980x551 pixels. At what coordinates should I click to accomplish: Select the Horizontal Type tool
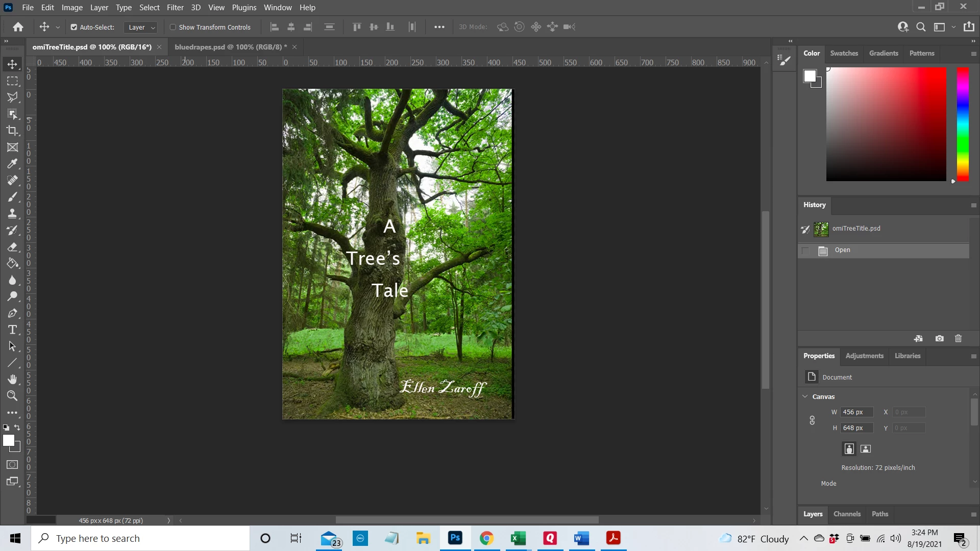pos(12,330)
